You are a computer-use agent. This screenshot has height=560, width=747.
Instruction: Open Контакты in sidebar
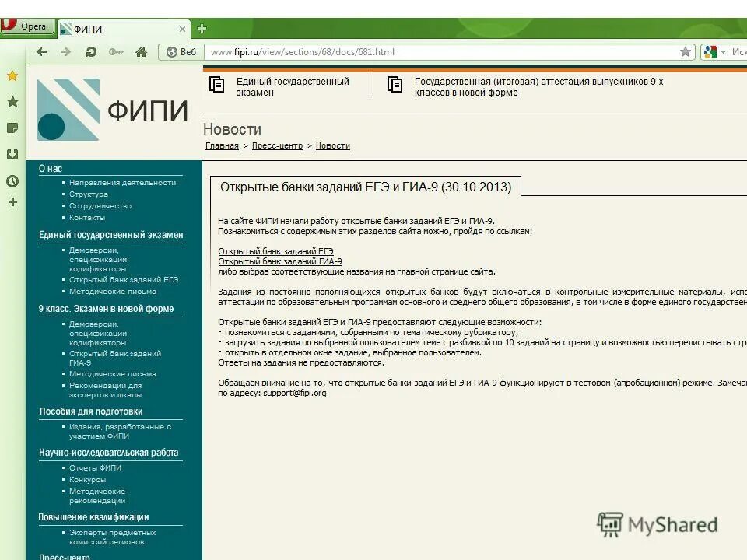86,217
